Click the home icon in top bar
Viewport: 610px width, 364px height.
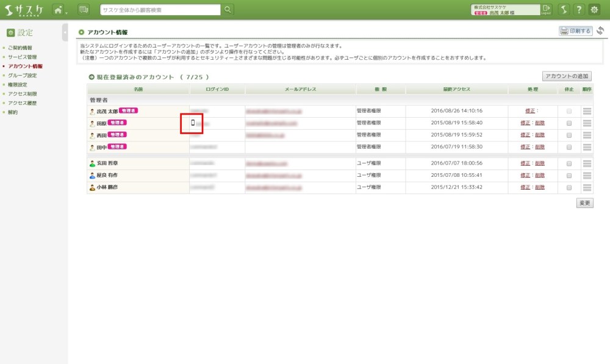click(x=58, y=9)
